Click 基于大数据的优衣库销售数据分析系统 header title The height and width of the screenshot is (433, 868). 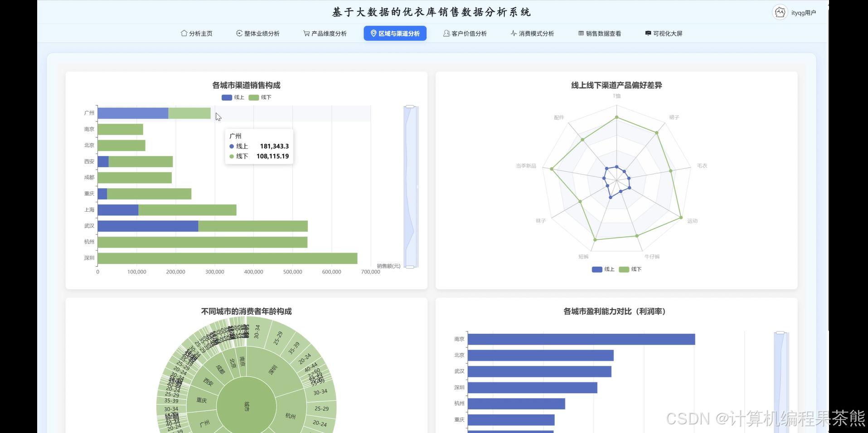click(x=431, y=12)
